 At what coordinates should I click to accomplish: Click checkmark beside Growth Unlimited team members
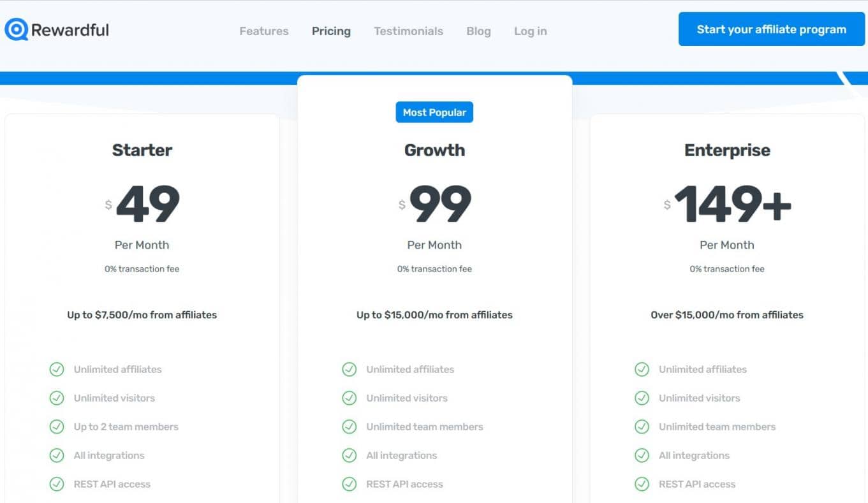pyautogui.click(x=349, y=426)
